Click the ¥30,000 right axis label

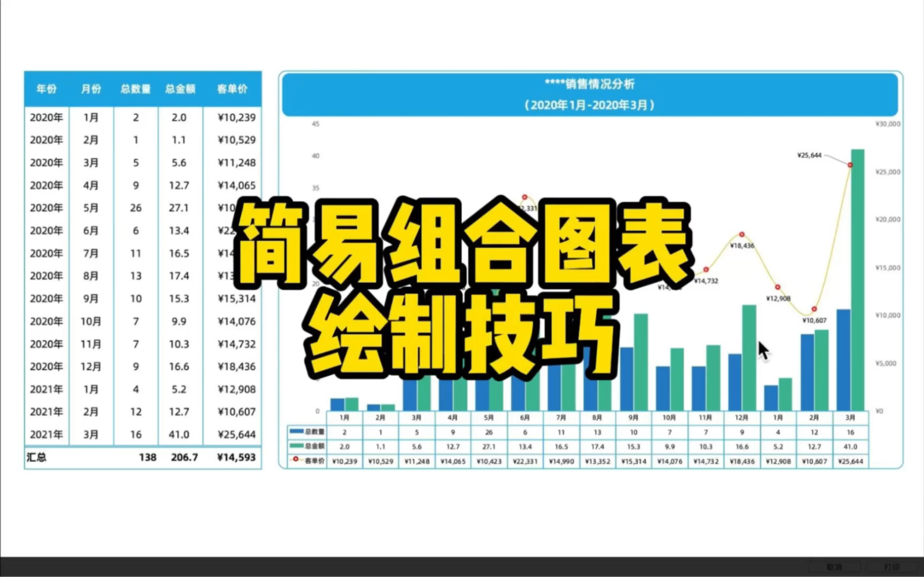887,124
